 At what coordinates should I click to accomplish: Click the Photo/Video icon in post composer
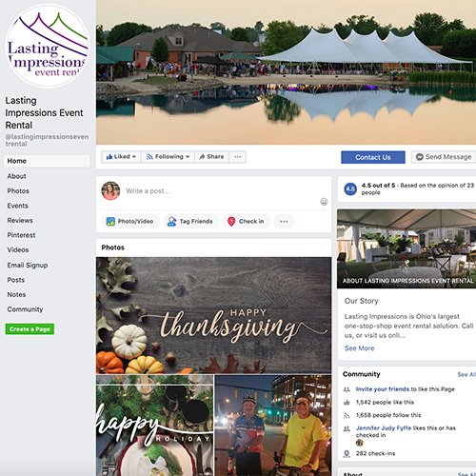(110, 221)
